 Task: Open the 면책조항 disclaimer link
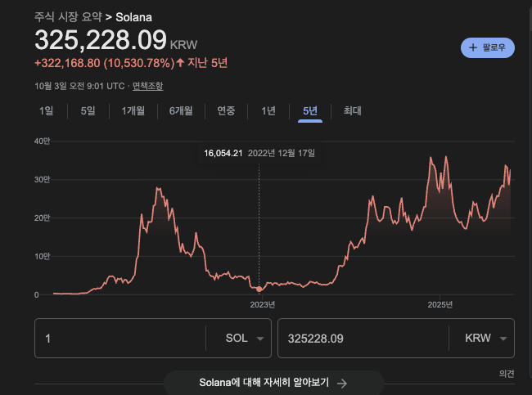[147, 86]
